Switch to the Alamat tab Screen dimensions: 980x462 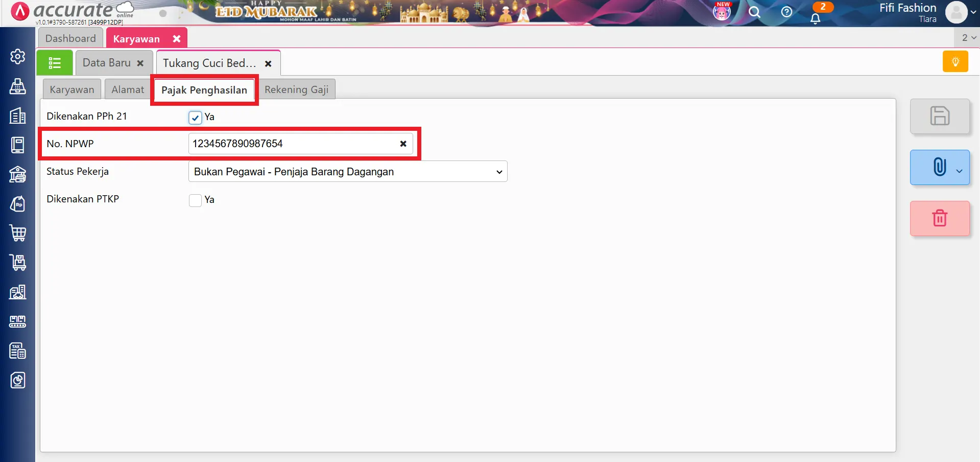128,90
